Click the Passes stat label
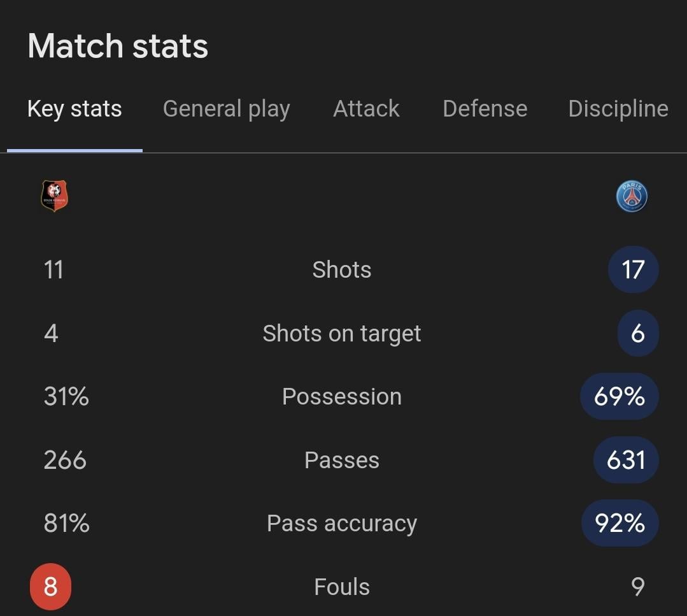The width and height of the screenshot is (687, 616). pyautogui.click(x=342, y=460)
